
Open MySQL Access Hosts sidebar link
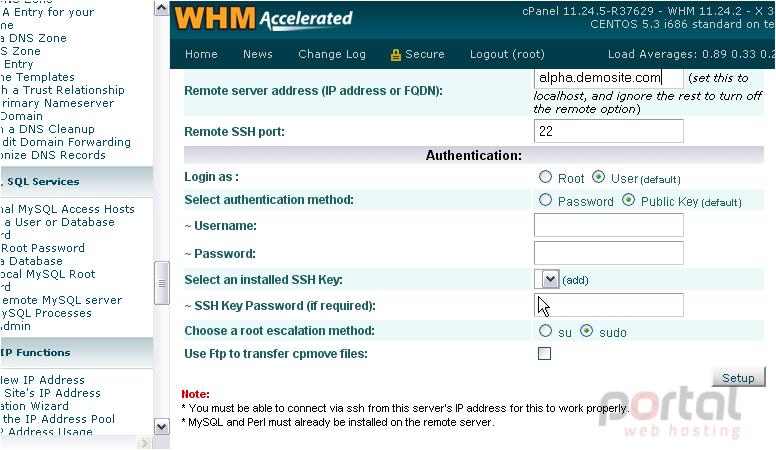point(67,209)
